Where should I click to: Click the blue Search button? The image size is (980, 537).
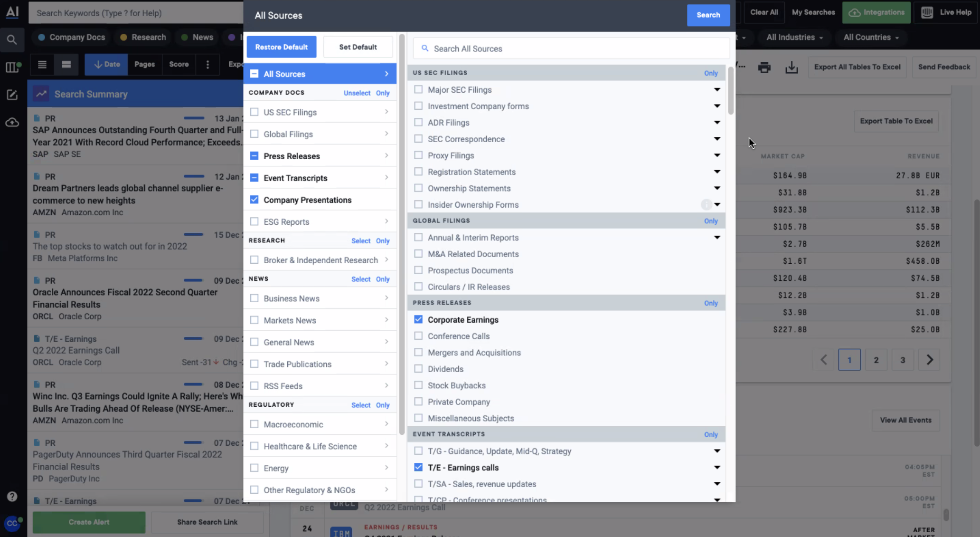(x=708, y=15)
